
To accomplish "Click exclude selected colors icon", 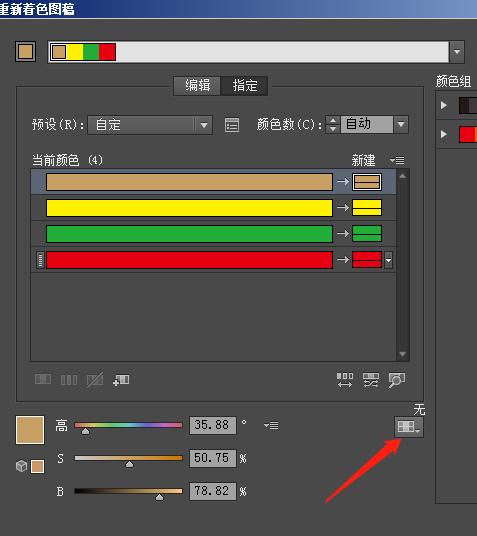I will [x=95, y=380].
